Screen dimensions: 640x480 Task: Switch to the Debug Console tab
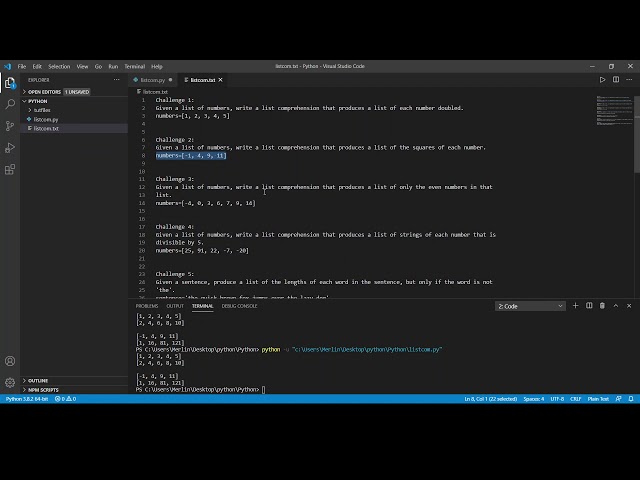pyautogui.click(x=239, y=306)
